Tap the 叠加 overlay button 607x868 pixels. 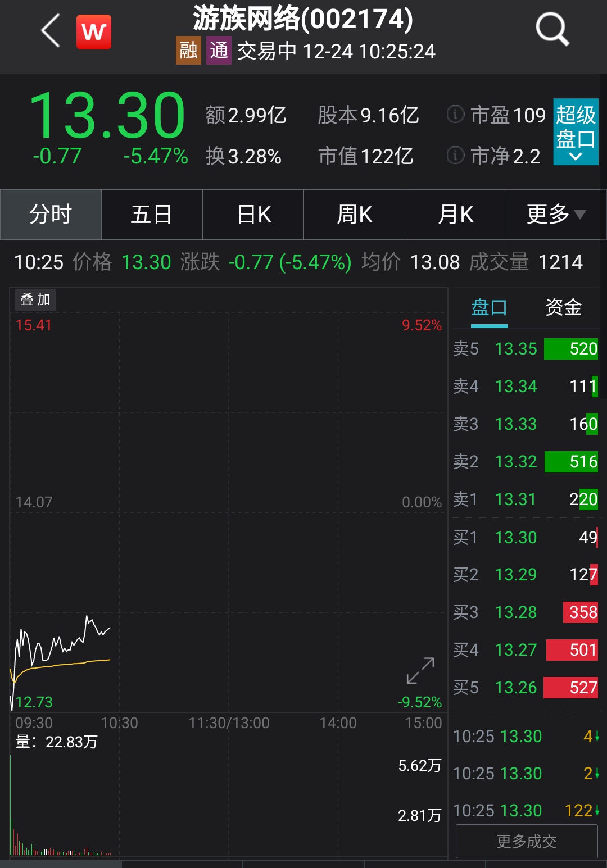35,299
